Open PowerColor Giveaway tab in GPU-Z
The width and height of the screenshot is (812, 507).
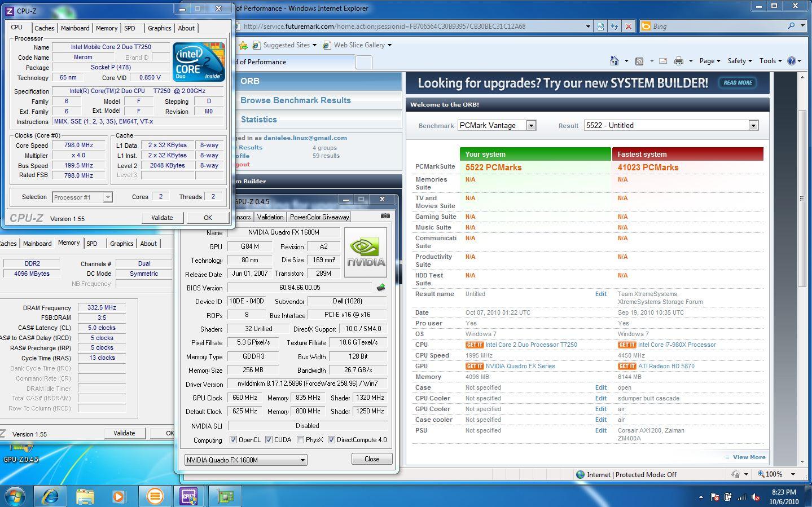tap(319, 217)
